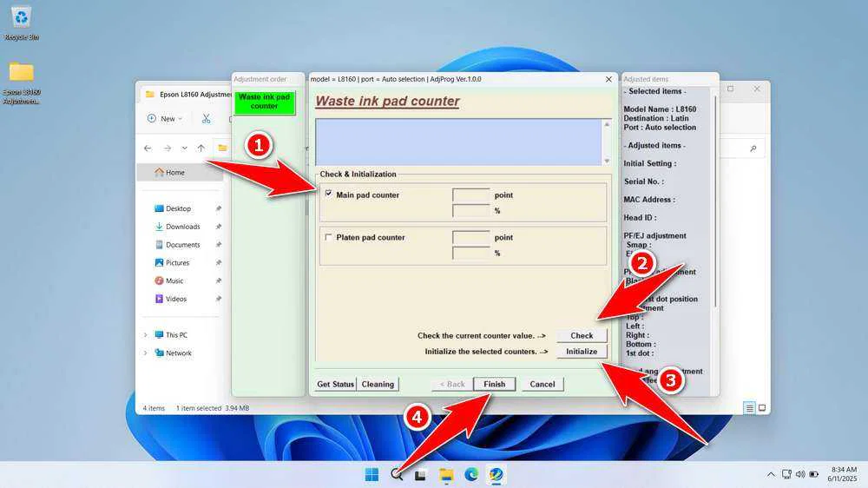Unpin Videos using its pin icon
Screen dimensions: 868x488
[219, 299]
